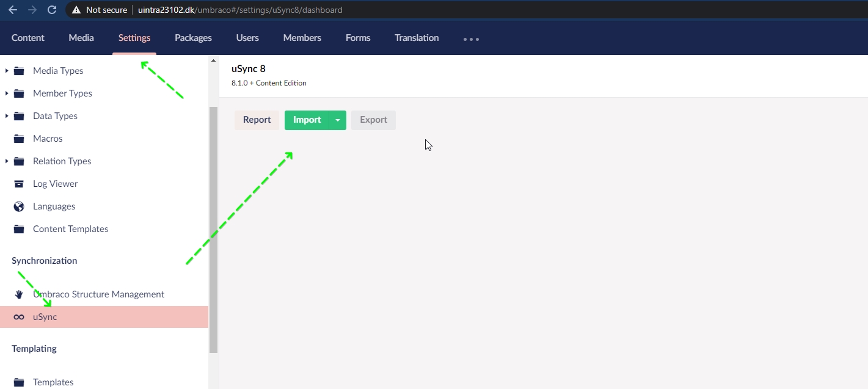The height and width of the screenshot is (389, 868).
Task: Expand the Data Types tree node
Action: coord(7,116)
